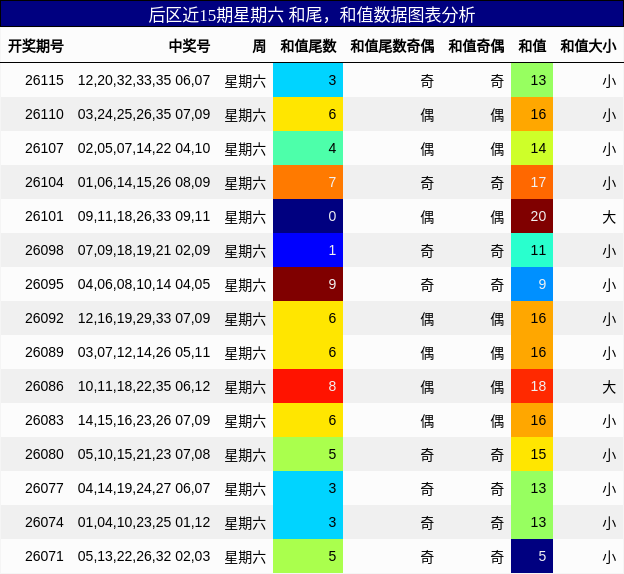Click winning numbers 03,24,25,26,35 07,09

pos(144,114)
